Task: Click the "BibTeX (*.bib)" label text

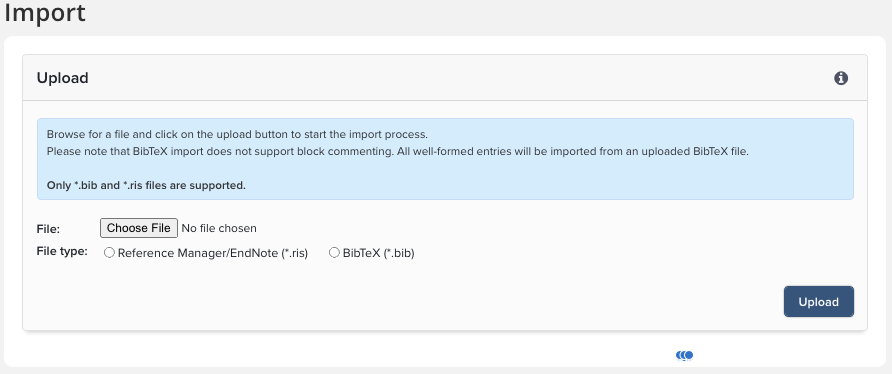Action: (x=379, y=253)
